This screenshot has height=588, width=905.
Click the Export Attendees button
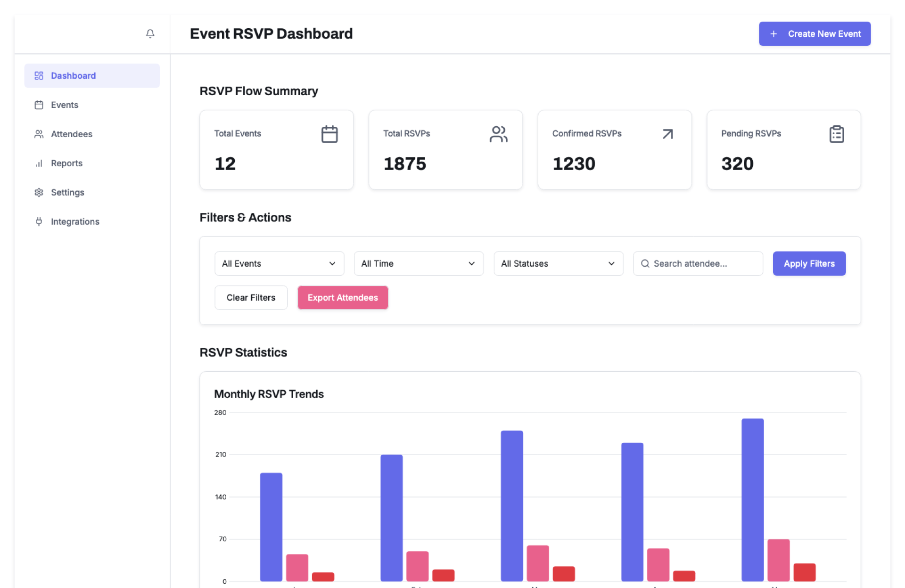tap(343, 297)
